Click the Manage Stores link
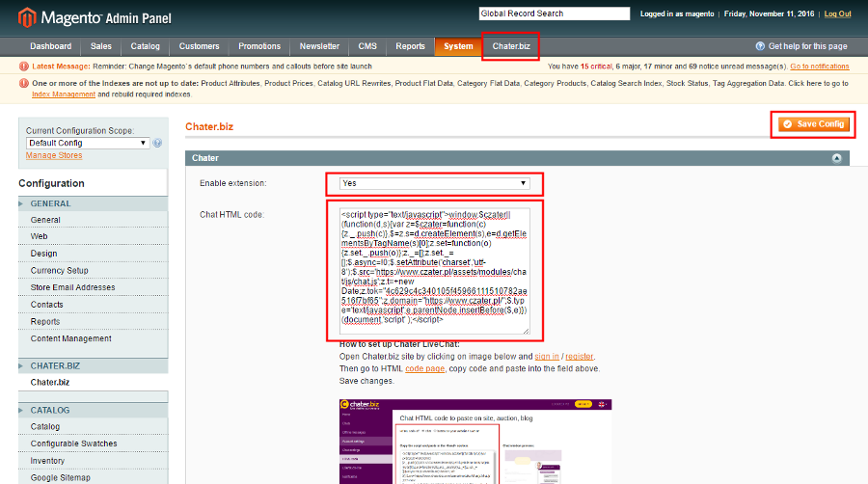This screenshot has width=868, height=484. tap(54, 155)
